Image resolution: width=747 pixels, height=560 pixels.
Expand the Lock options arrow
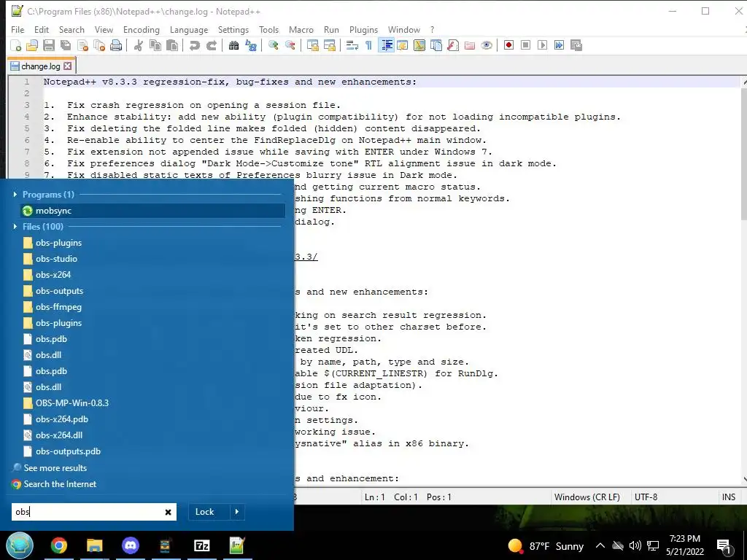point(237,512)
